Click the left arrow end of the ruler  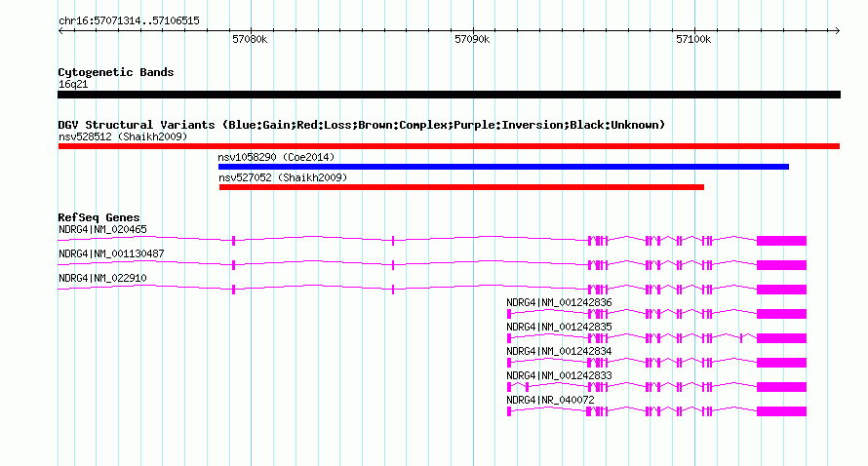(60, 31)
